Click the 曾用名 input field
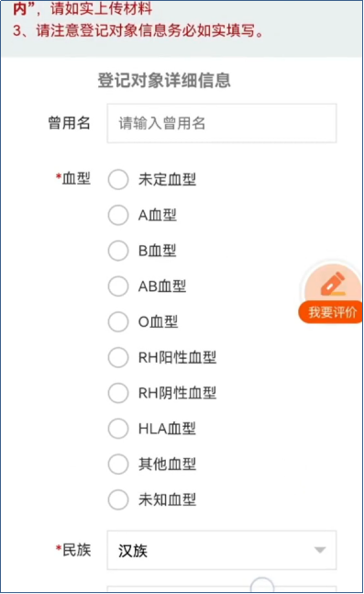 [x=222, y=124]
